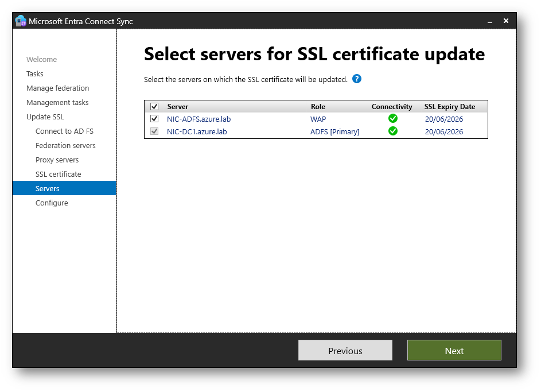Click the NIC-DC1.azure.lab server checkbox
This screenshot has height=392, width=541.
(x=154, y=131)
